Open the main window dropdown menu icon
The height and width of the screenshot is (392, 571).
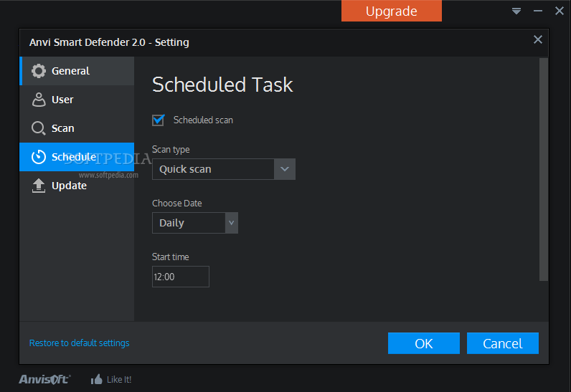click(x=516, y=11)
